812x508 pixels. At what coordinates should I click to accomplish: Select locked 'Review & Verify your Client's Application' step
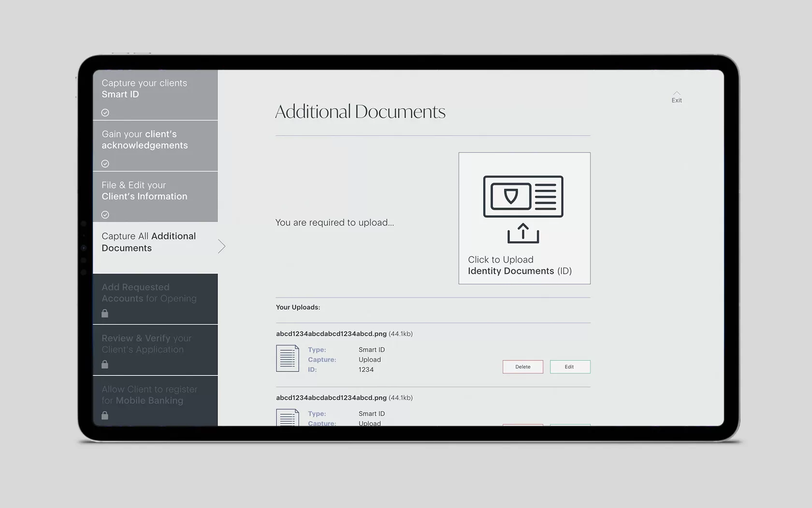point(155,350)
